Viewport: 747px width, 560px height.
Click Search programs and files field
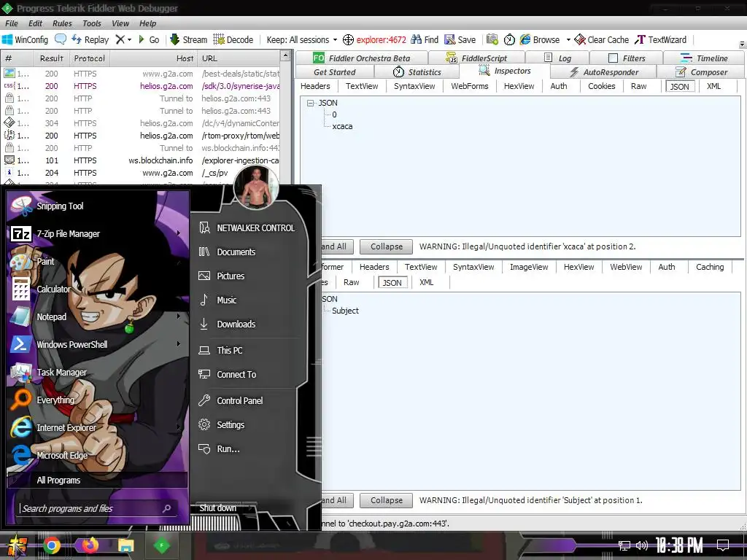click(x=97, y=508)
